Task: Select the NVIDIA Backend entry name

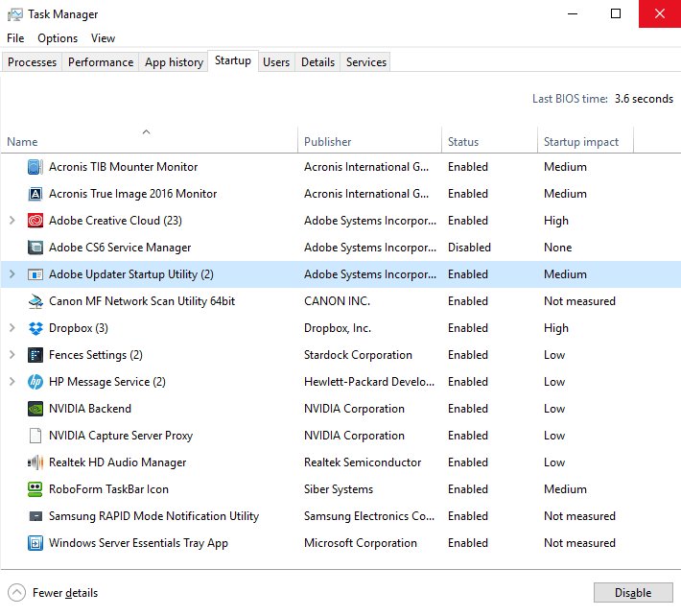Action: click(x=90, y=409)
